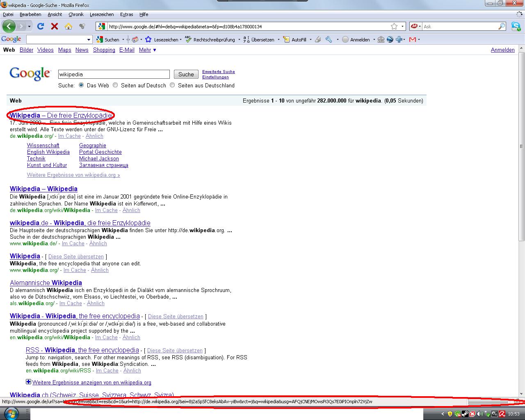Click the "Suche" search button
The image size is (525, 420).
tap(186, 74)
